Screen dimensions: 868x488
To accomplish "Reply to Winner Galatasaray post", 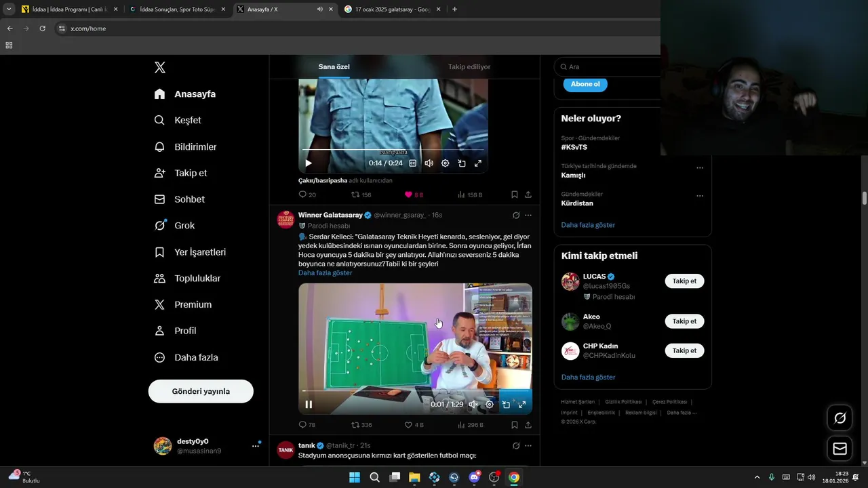I will (307, 425).
